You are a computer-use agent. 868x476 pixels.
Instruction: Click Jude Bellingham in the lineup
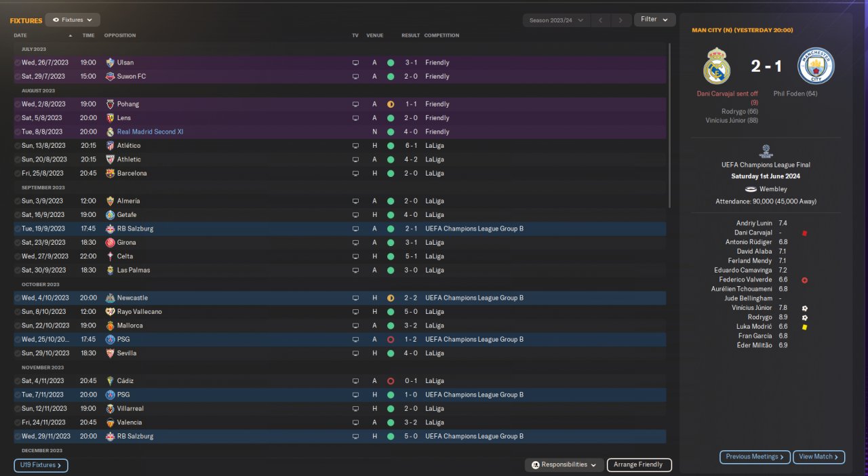tap(747, 299)
